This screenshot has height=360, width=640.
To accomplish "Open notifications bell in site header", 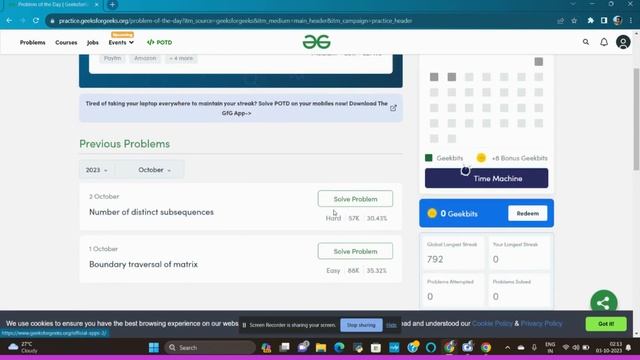I will coord(604,42).
